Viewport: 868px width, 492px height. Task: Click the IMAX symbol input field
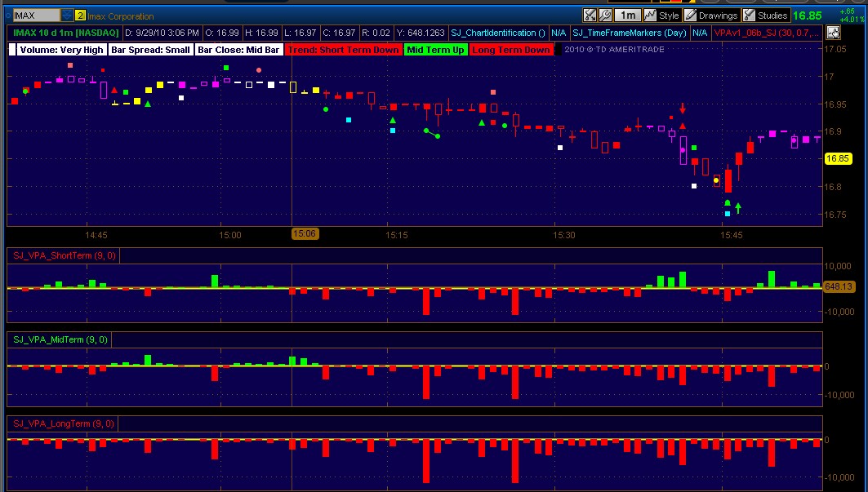(36, 16)
